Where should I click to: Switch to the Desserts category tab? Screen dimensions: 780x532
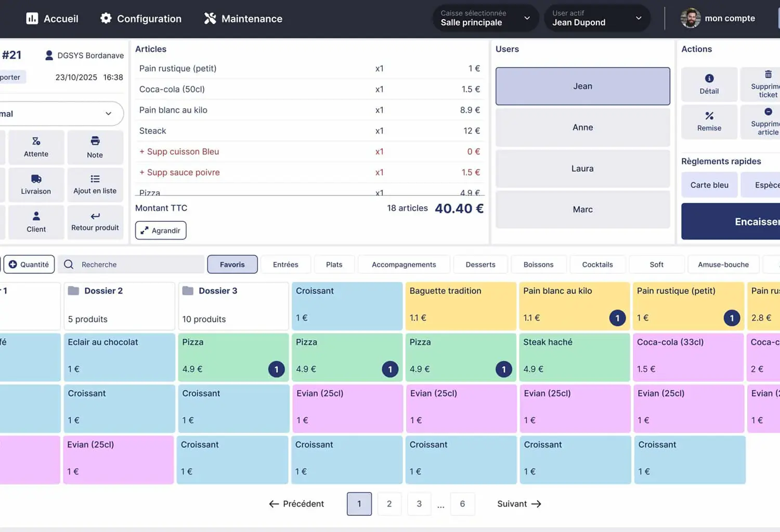[480, 264]
